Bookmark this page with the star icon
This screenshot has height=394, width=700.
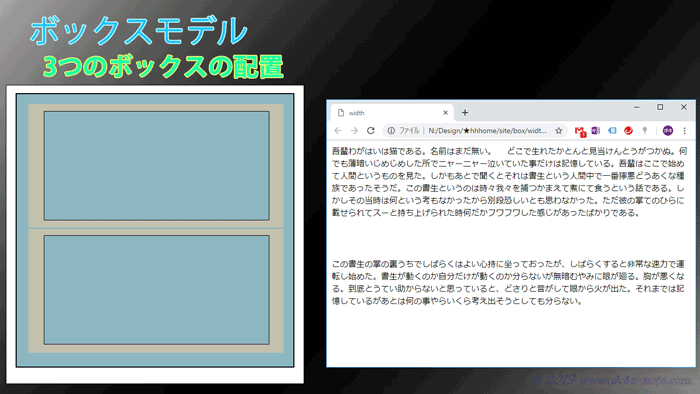point(558,131)
